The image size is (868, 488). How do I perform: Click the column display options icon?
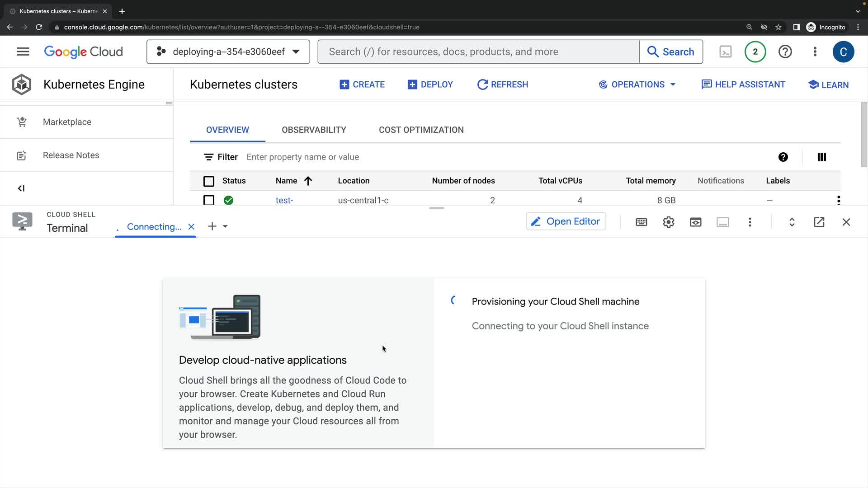(x=821, y=157)
